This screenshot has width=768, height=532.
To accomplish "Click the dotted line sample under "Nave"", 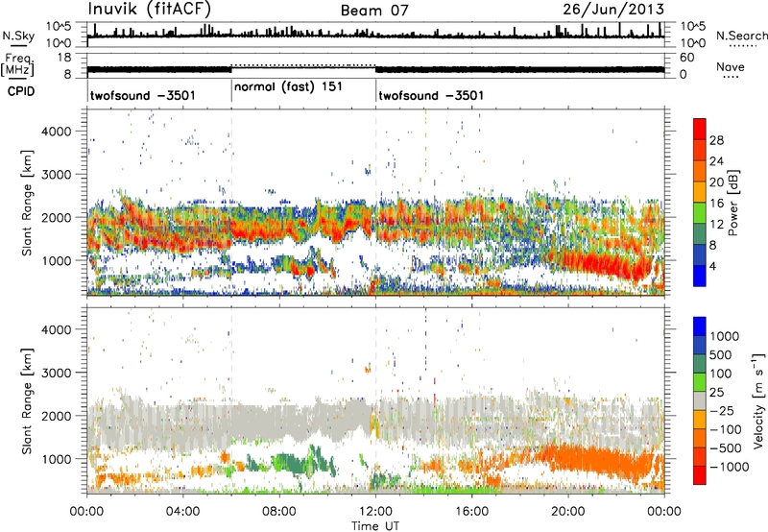I will click(731, 78).
